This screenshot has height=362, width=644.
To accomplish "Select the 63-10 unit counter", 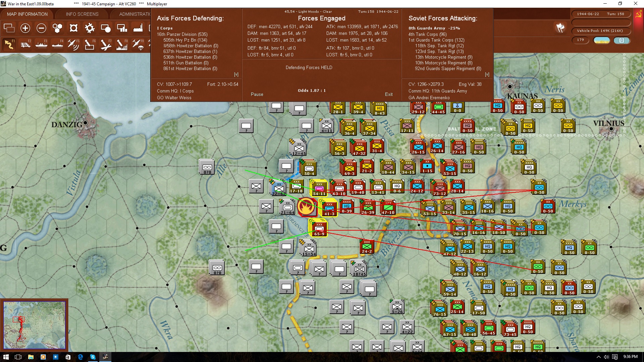I will [339, 188].
